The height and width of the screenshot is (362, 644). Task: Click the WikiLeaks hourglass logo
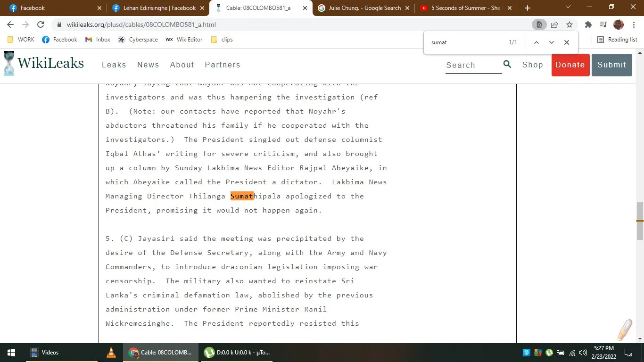click(9, 63)
